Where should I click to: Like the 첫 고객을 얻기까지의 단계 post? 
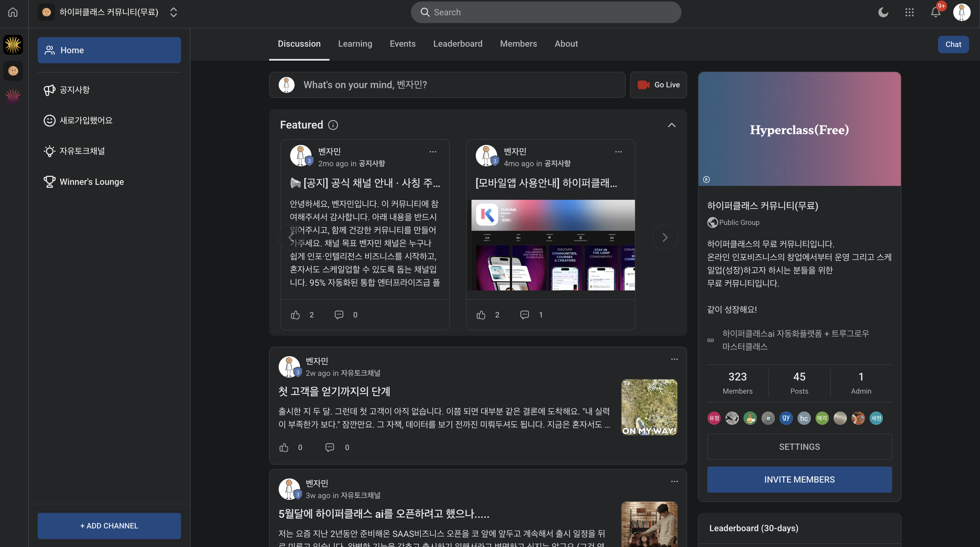tap(284, 448)
